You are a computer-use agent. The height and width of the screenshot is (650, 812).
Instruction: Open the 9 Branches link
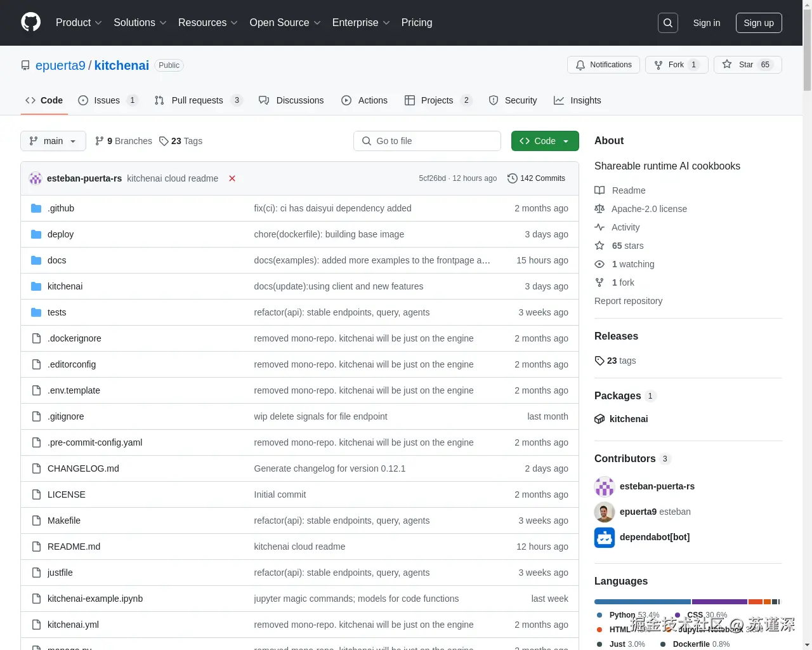[124, 141]
